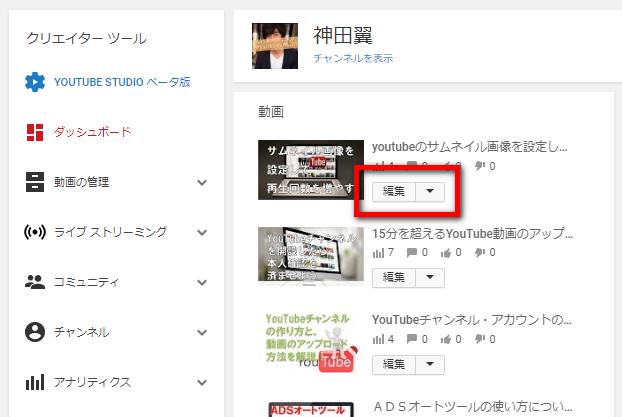Click チャンネルを表示 link

click(x=353, y=58)
